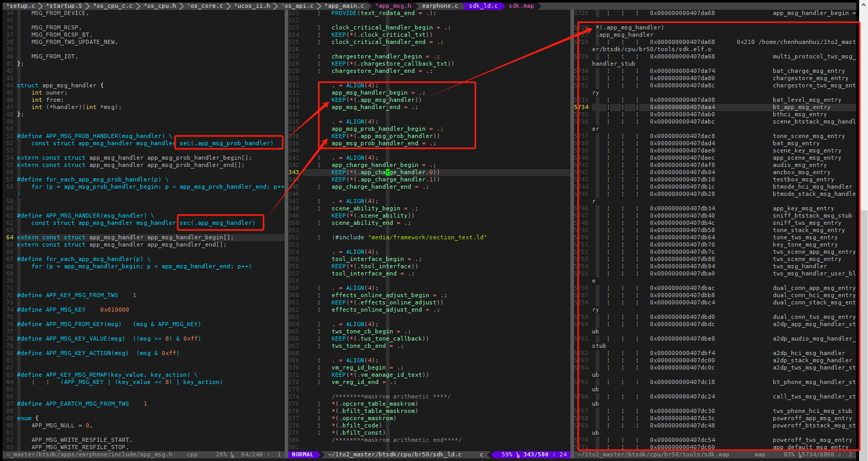Image resolution: width=868 pixels, height=461 pixels.
Task: Click 'audio_msg_entry' symbol in sdk.map pane
Action: pos(800,165)
